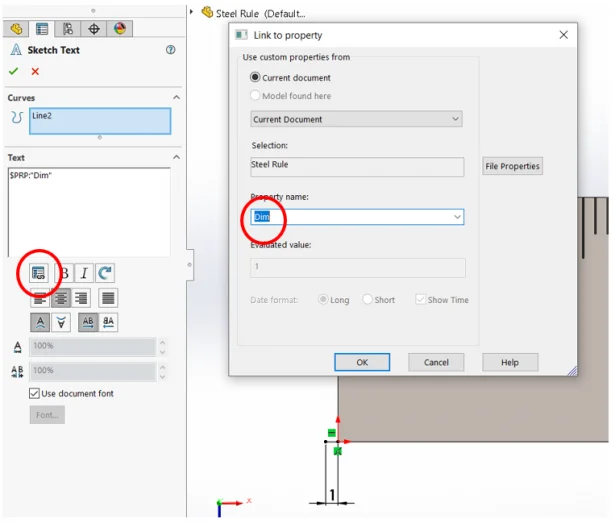Apply full justify alignment

tap(108, 298)
